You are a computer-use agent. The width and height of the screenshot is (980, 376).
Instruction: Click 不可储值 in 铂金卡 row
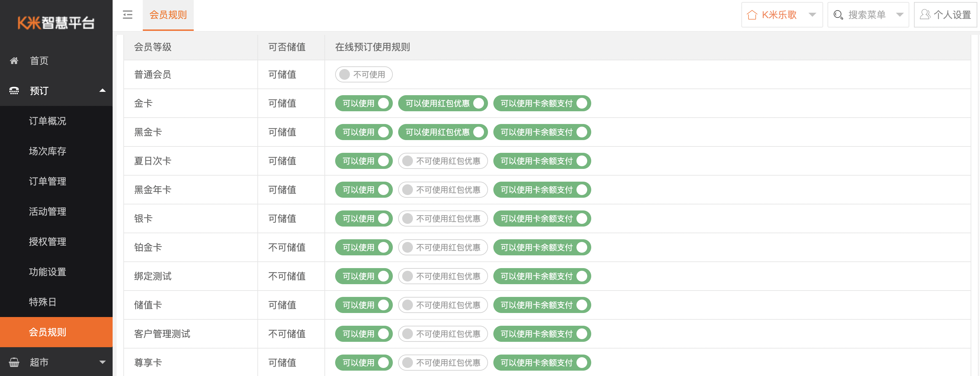(x=287, y=247)
